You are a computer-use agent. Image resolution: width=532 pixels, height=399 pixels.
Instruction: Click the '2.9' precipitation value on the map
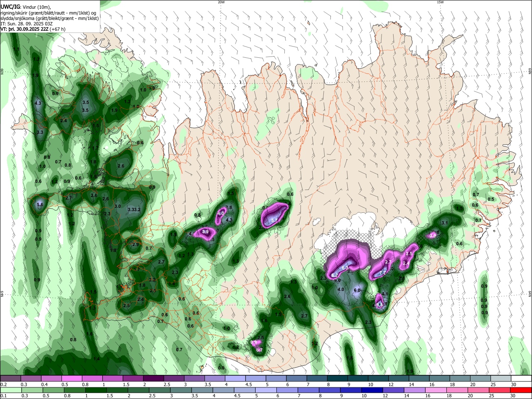coord(135,245)
